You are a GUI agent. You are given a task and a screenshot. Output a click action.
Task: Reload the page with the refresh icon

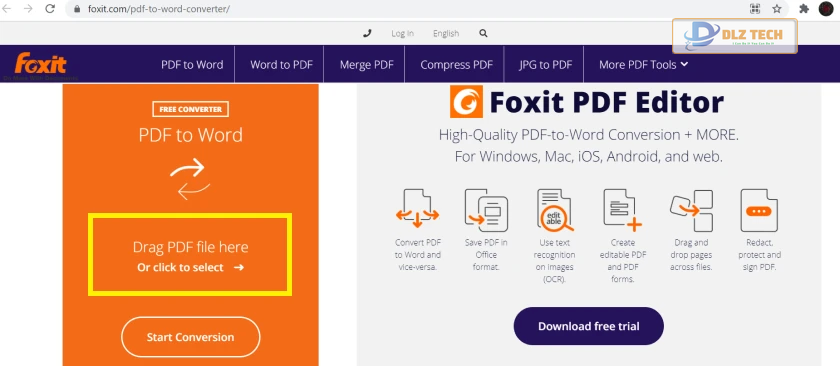coord(50,9)
